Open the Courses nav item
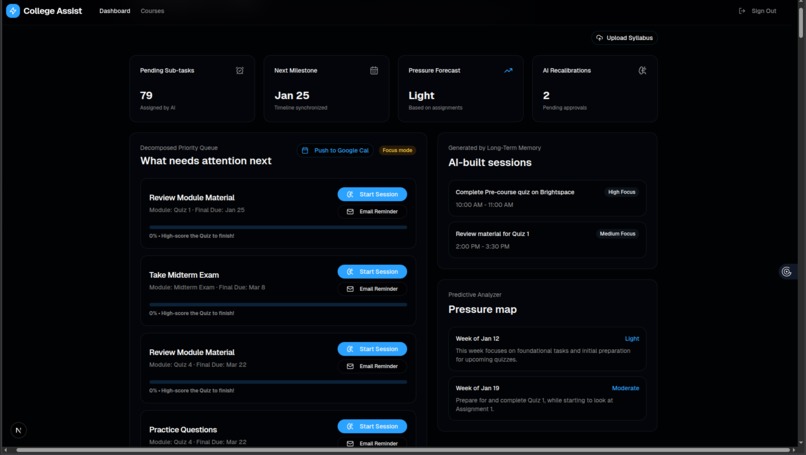 click(x=152, y=11)
